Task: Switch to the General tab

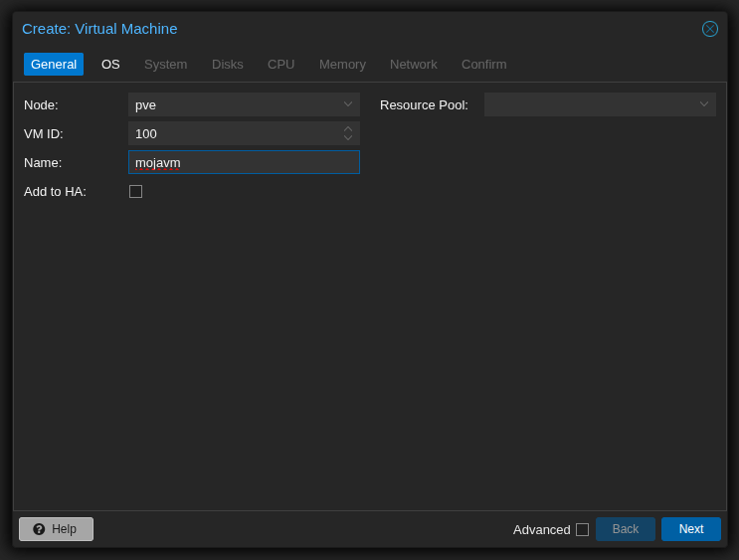Action: [x=54, y=65]
